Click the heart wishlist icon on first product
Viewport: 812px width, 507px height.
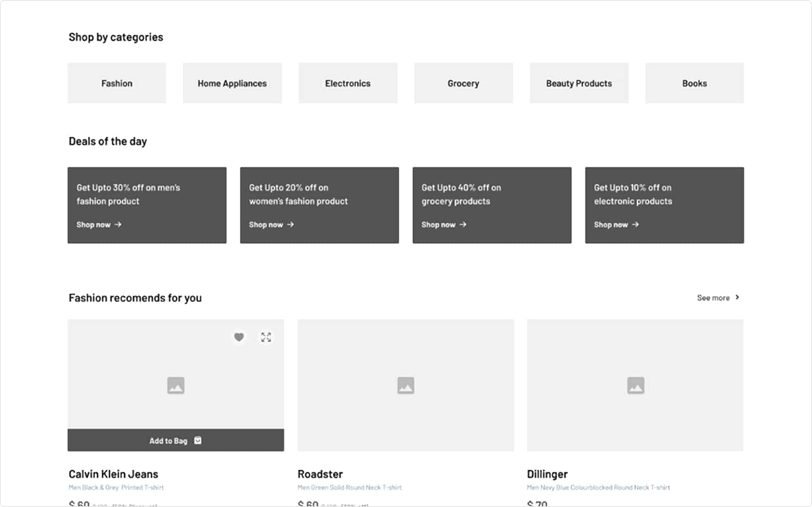[x=239, y=337]
